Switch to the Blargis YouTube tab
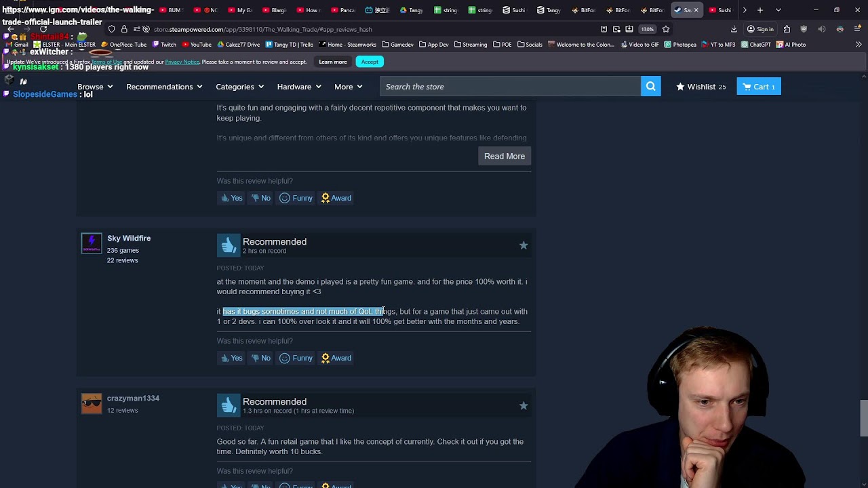Viewport: 868px width, 488px height. 275,10
